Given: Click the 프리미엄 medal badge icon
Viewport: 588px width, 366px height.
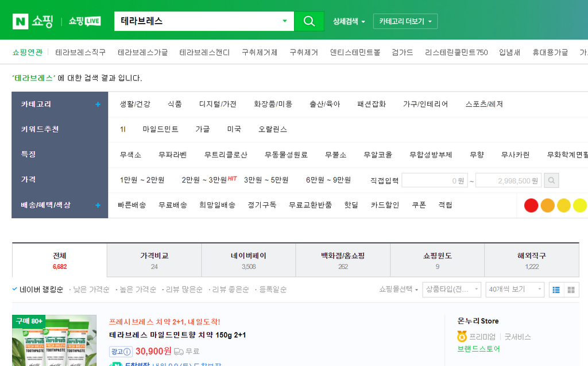Looking at the screenshot, I should (462, 336).
